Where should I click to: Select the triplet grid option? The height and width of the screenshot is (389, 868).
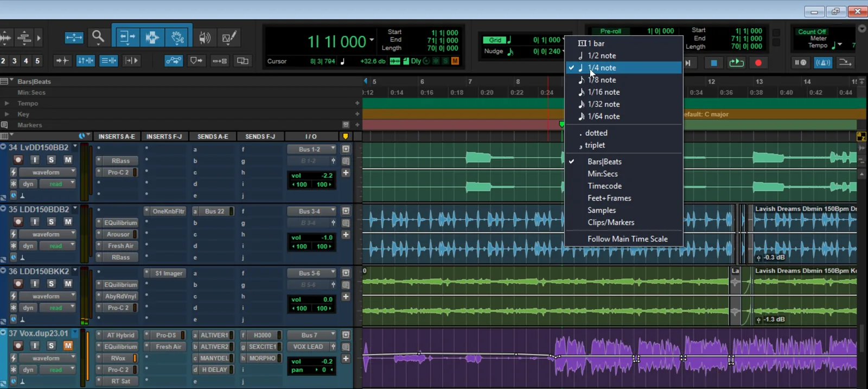tap(623, 145)
